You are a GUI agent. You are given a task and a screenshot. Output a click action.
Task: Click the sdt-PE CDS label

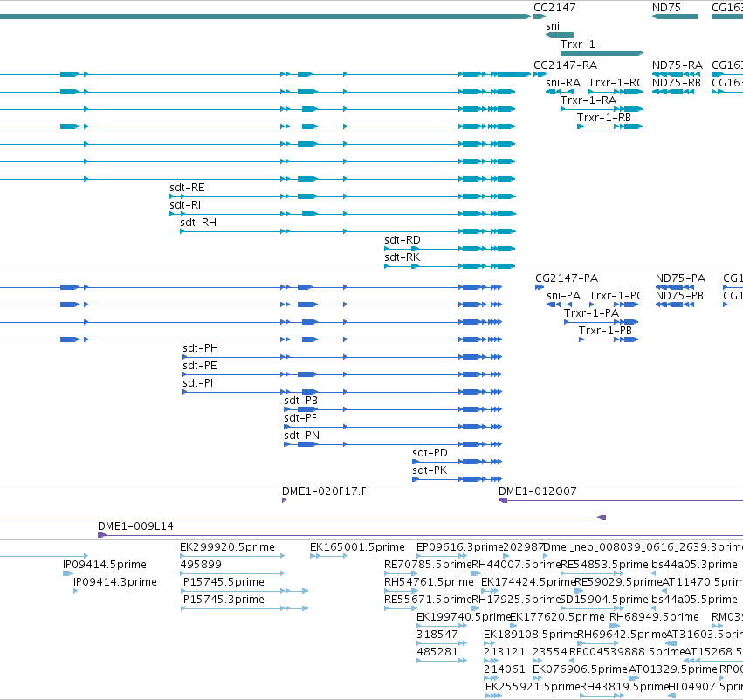[x=200, y=366]
